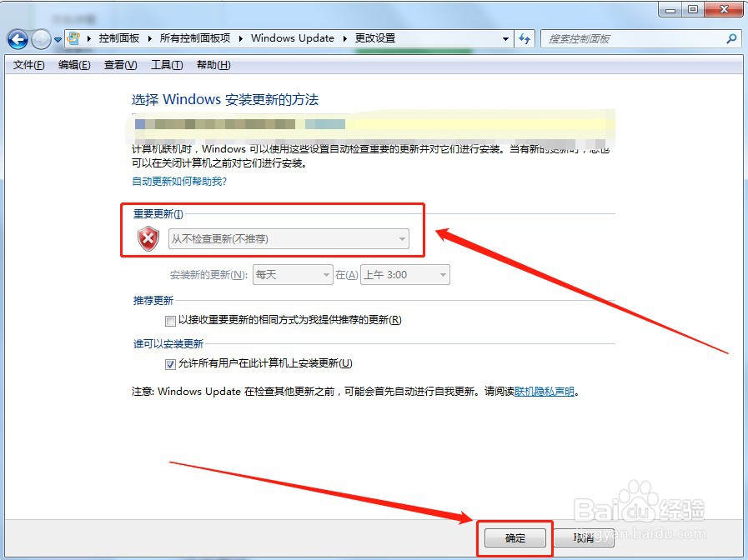Image resolution: width=748 pixels, height=560 pixels.
Task: Open the 每天 install frequency dropdown
Action: (293, 274)
